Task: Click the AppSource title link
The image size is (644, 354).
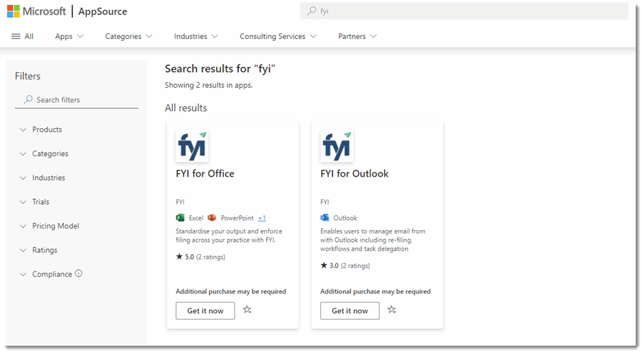Action: [103, 11]
